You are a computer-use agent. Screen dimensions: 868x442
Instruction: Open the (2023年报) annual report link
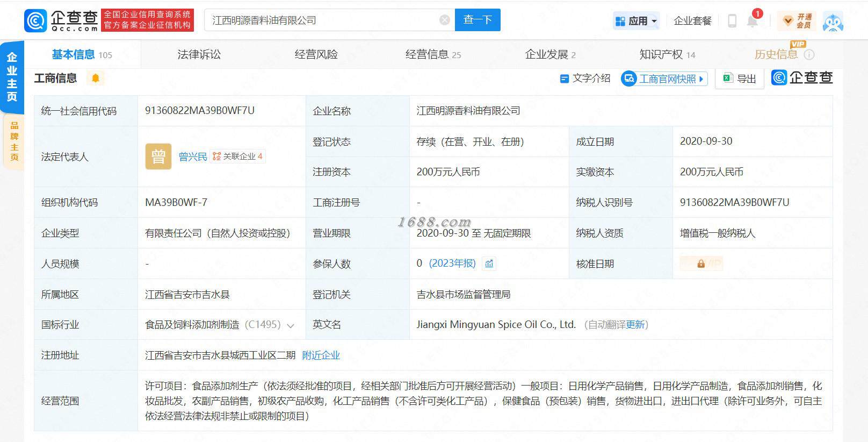(x=452, y=263)
